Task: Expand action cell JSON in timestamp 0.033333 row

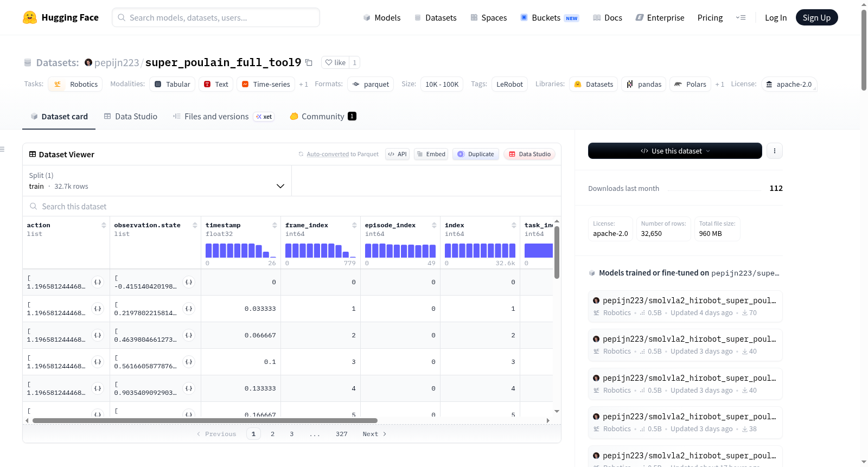Action: point(98,309)
